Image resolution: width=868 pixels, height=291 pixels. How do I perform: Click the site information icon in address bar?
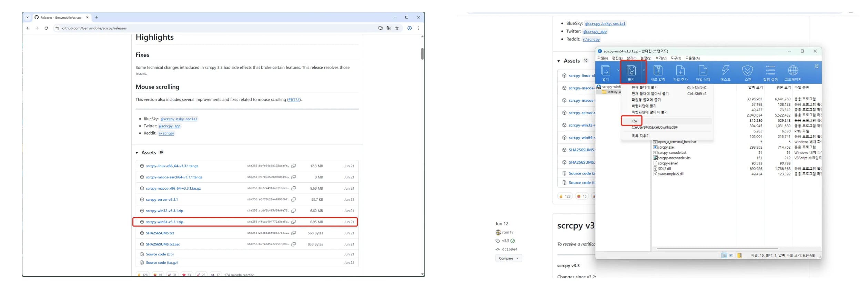coord(57,28)
